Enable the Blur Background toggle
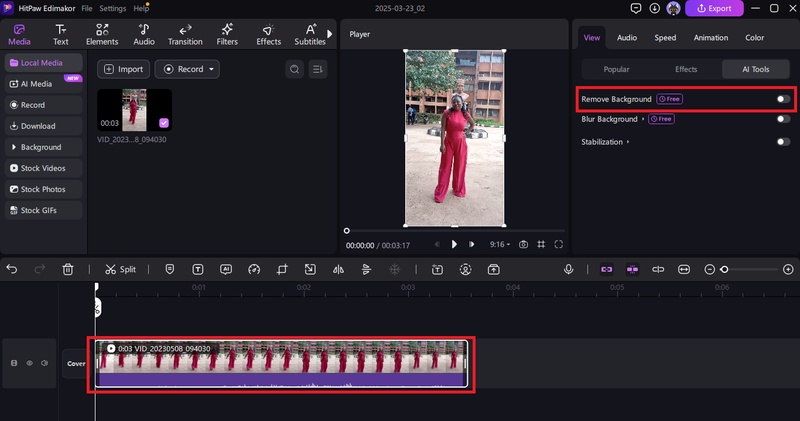This screenshot has height=421, width=800. click(783, 119)
